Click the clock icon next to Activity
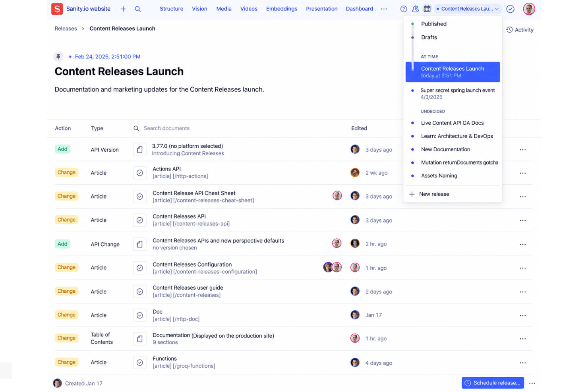The image size is (588, 392). click(509, 30)
